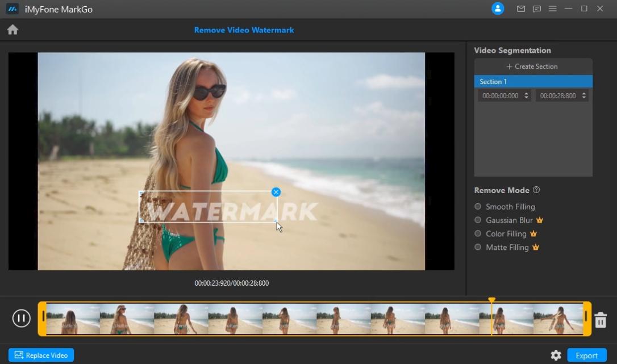
Task: Remove the watermark selection box with X
Action: pyautogui.click(x=276, y=192)
